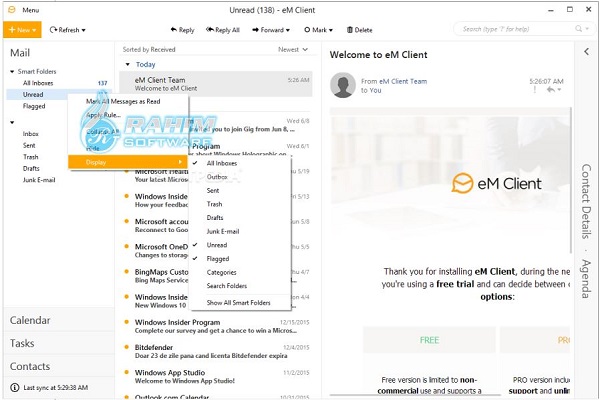Click the search magnifier icon
Image resolution: width=600 pixels, height=400 pixels.
tap(579, 29)
